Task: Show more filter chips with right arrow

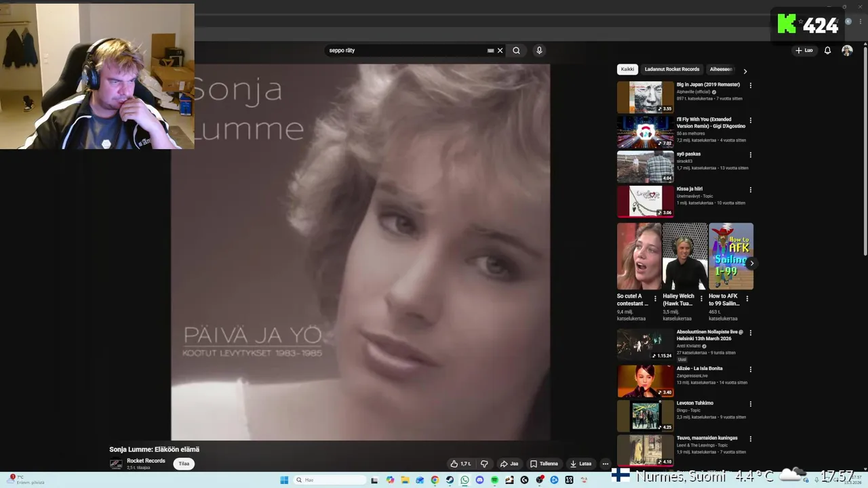Action: coord(745,70)
